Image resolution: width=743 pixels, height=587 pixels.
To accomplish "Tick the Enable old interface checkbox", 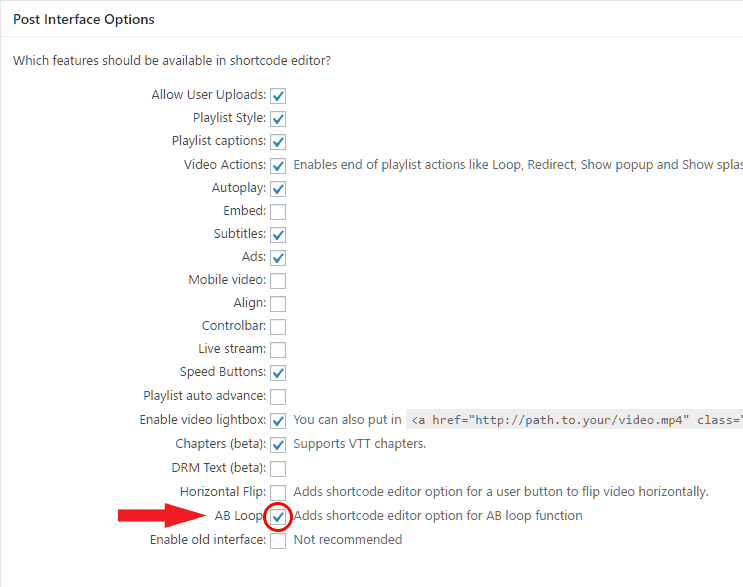I will [x=278, y=541].
